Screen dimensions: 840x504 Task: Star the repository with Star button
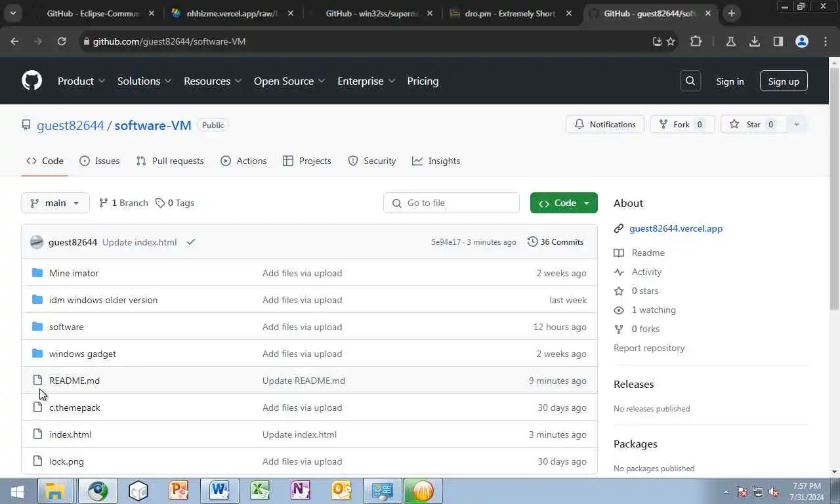pyautogui.click(x=753, y=125)
